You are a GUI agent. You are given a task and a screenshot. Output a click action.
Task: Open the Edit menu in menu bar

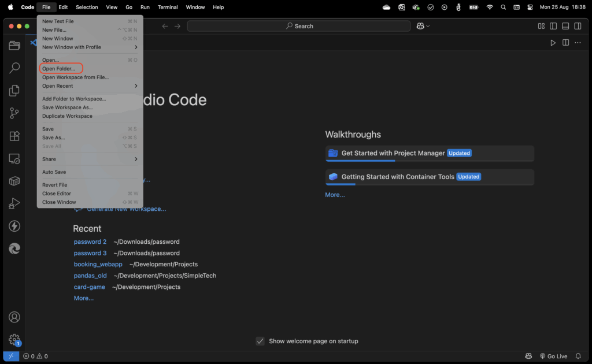63,7
